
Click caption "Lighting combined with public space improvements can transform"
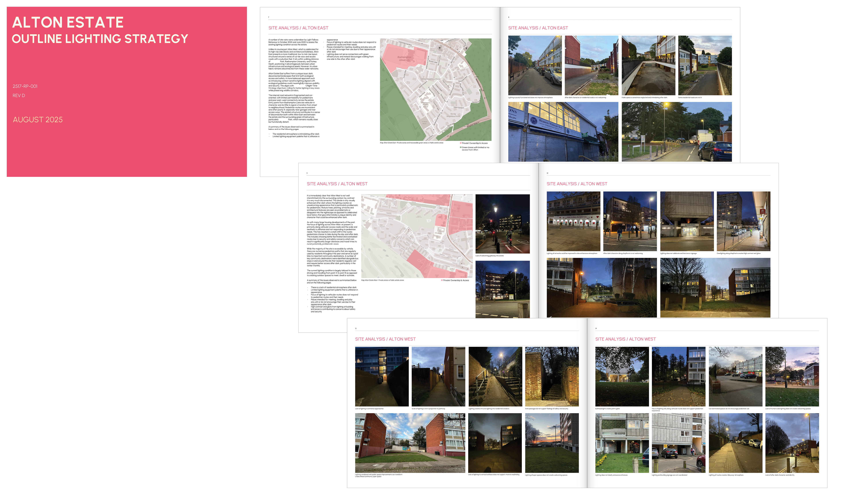click(x=378, y=475)
